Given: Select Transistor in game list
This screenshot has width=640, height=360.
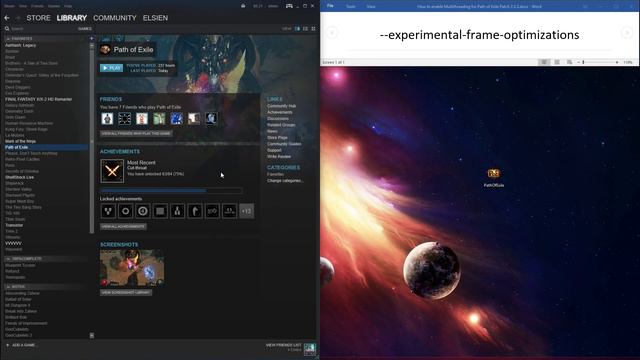Looking at the screenshot, I should (x=14, y=225).
